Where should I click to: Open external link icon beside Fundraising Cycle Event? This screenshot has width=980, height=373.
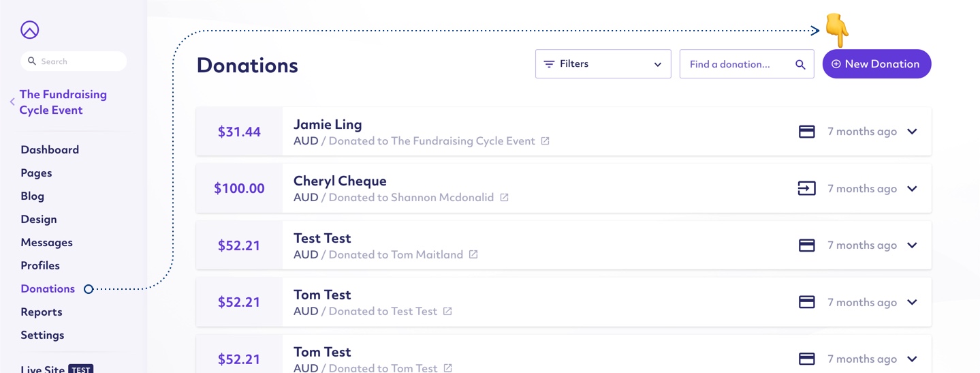pos(545,141)
